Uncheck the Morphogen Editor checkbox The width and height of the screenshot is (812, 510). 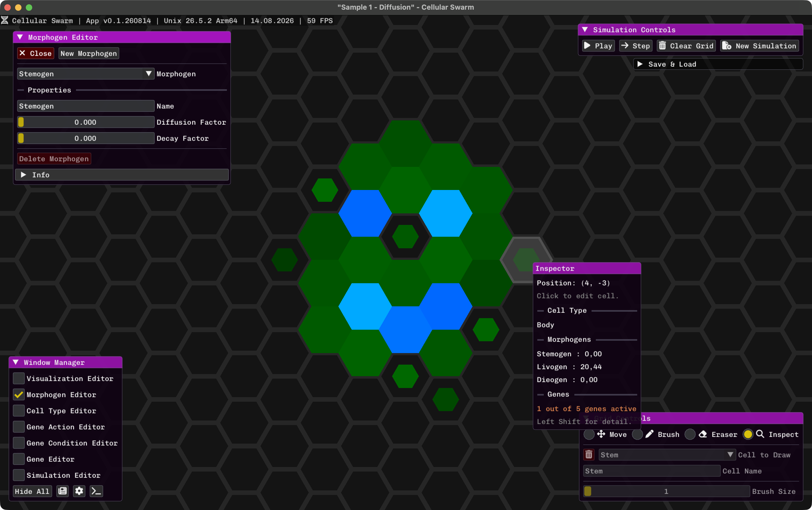coord(19,395)
